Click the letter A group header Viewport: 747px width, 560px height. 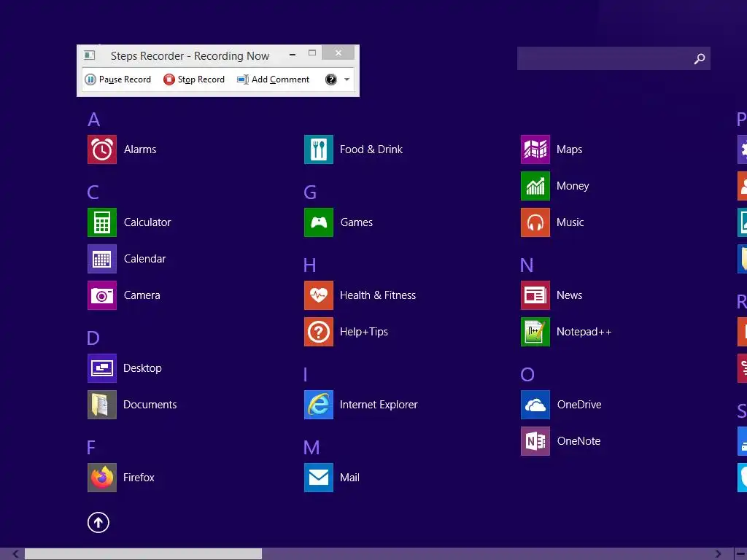(x=94, y=120)
